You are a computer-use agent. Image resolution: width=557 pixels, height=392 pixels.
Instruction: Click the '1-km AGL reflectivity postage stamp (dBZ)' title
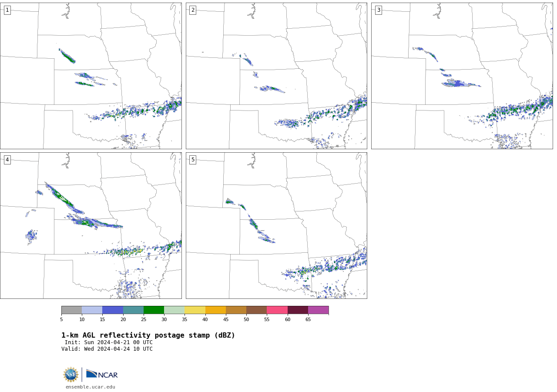pyautogui.click(x=148, y=335)
